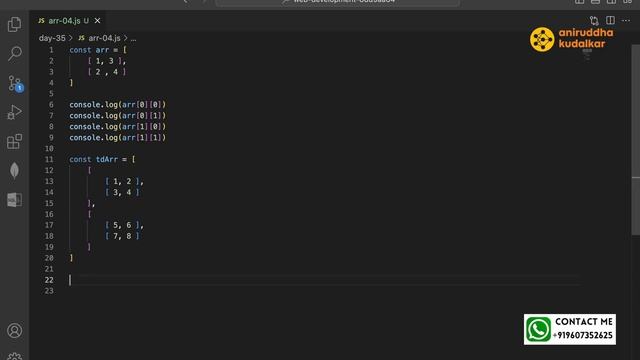Click the day-35 breadcrumb
Image resolution: width=640 pixels, height=360 pixels.
(x=52, y=38)
